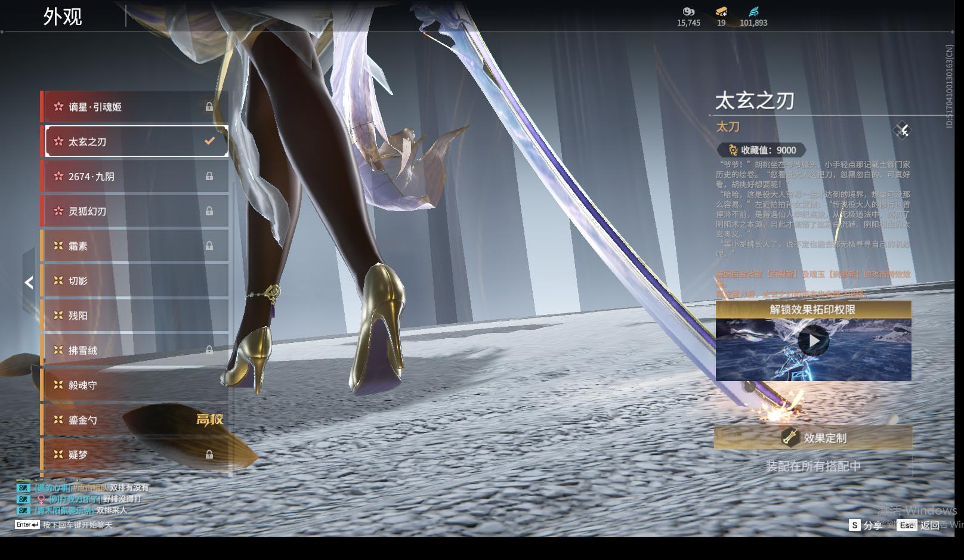Screen dimensions: 964x560
Task: Play the weapon effect preview video
Action: point(813,341)
